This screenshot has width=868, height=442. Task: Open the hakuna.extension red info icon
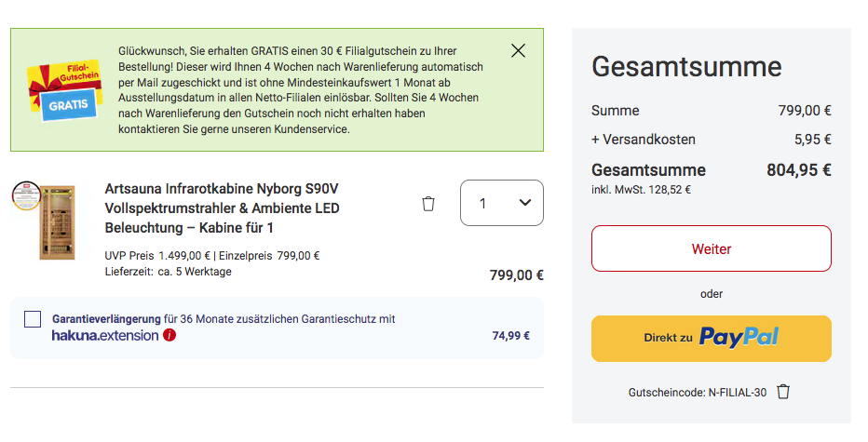point(170,335)
